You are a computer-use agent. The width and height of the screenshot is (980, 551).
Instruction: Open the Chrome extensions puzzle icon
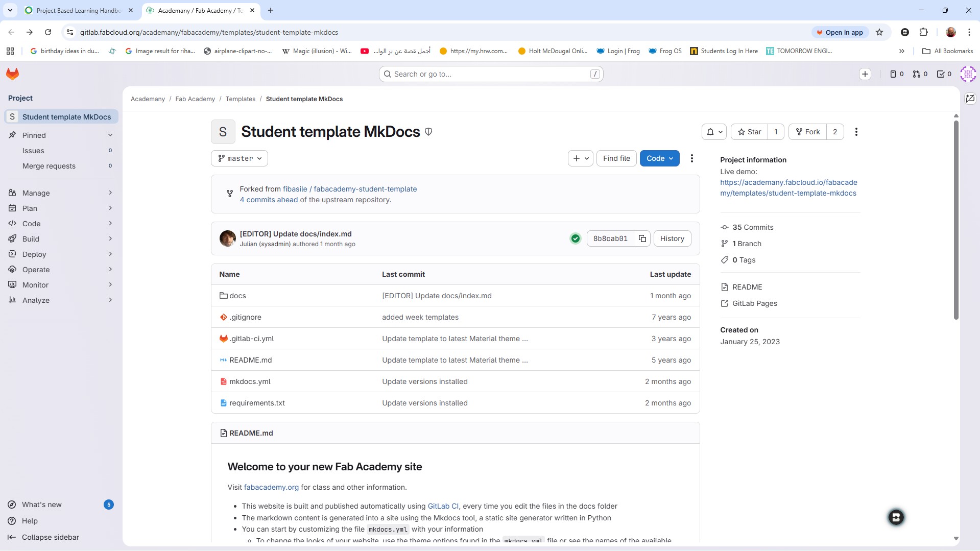923,32
